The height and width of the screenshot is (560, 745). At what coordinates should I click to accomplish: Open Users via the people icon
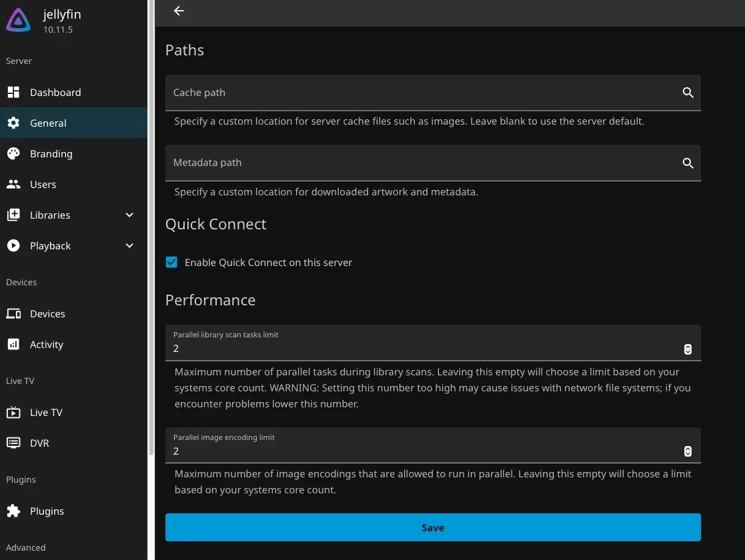coord(13,185)
